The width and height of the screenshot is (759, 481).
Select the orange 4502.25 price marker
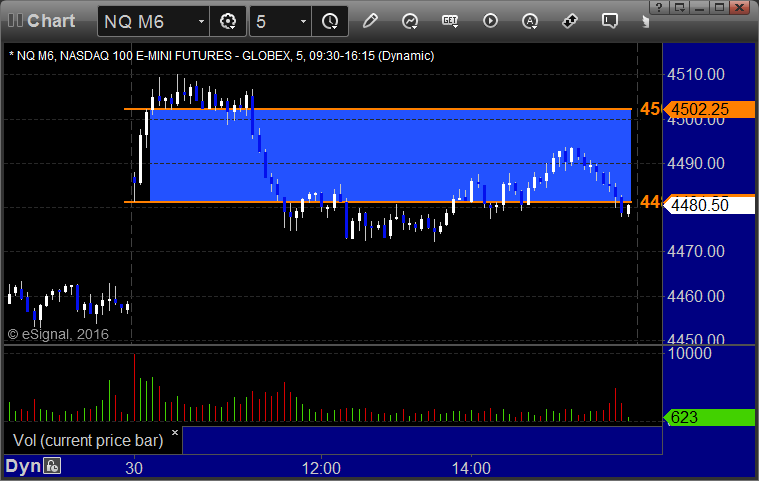[709, 109]
